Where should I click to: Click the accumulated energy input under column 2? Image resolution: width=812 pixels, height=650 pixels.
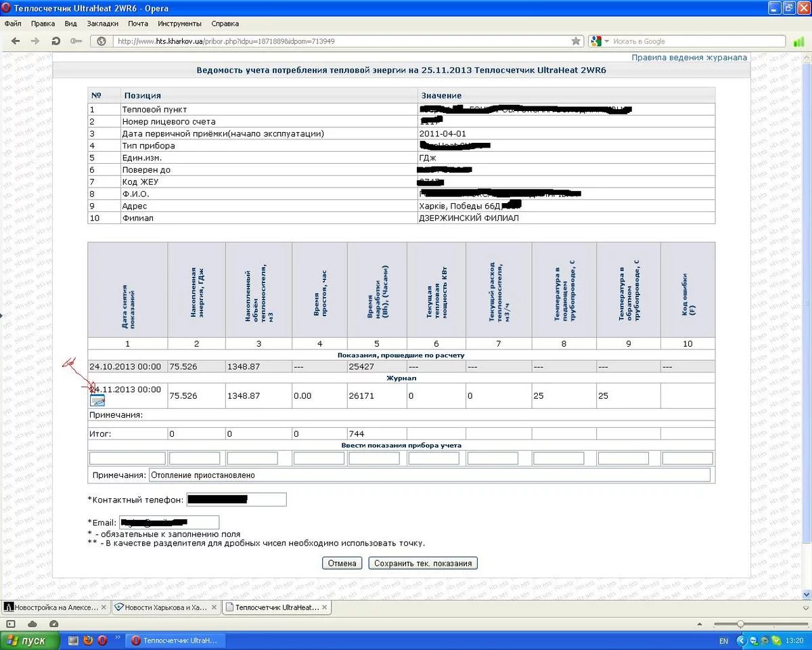click(x=195, y=458)
